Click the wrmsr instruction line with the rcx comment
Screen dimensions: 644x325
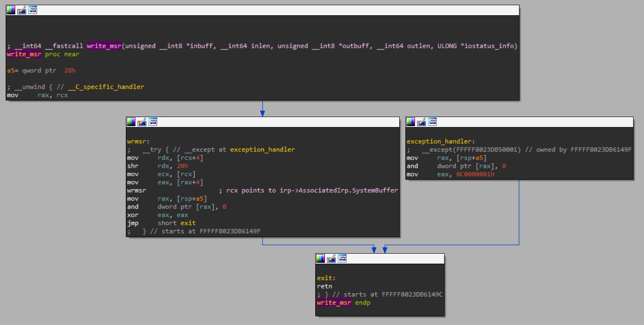(137, 191)
